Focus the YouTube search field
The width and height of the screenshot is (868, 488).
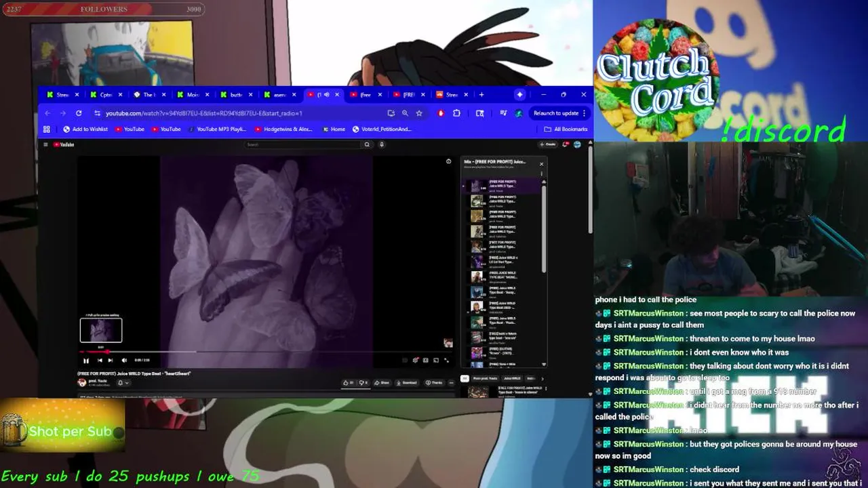303,144
